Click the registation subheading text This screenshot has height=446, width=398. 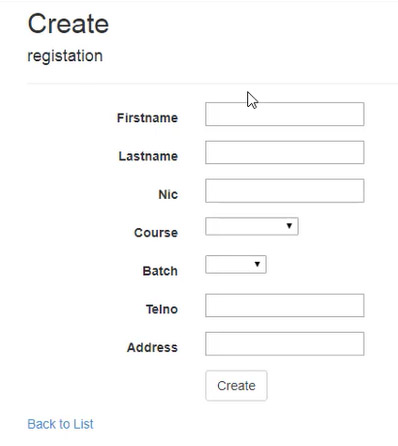click(65, 56)
